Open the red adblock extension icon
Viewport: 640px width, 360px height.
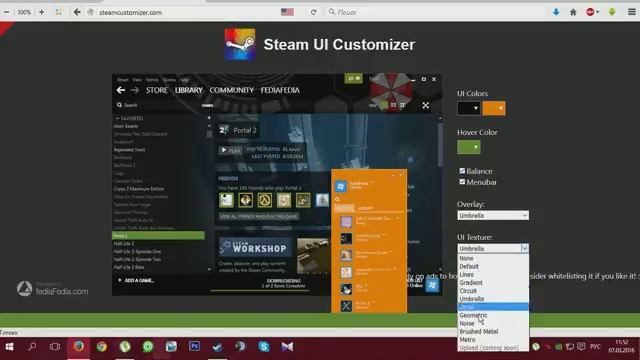pos(590,12)
